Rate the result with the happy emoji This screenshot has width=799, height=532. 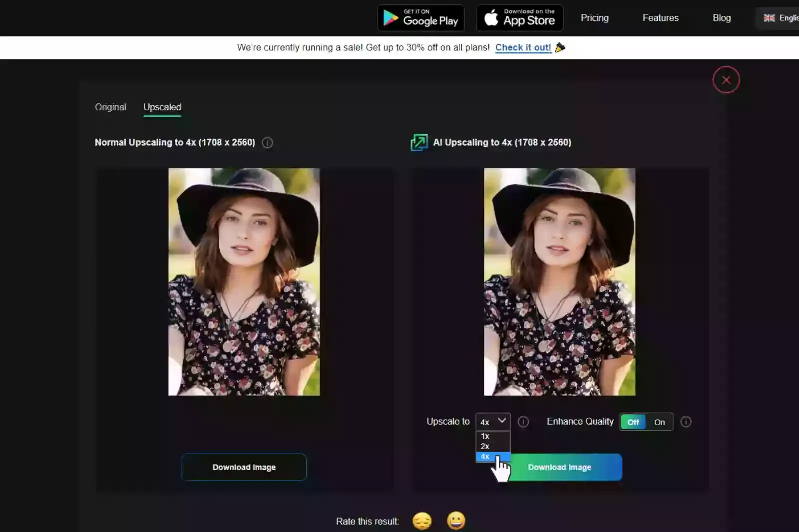coord(456,521)
